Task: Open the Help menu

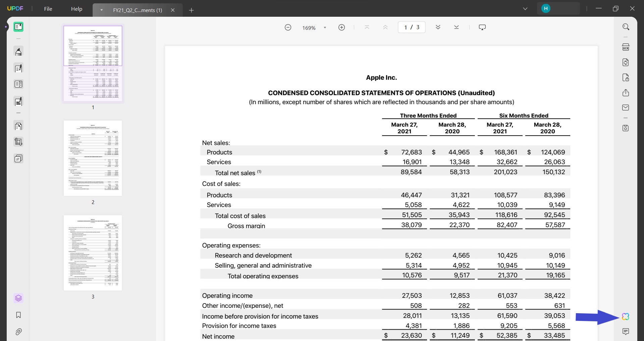Action: pyautogui.click(x=76, y=9)
